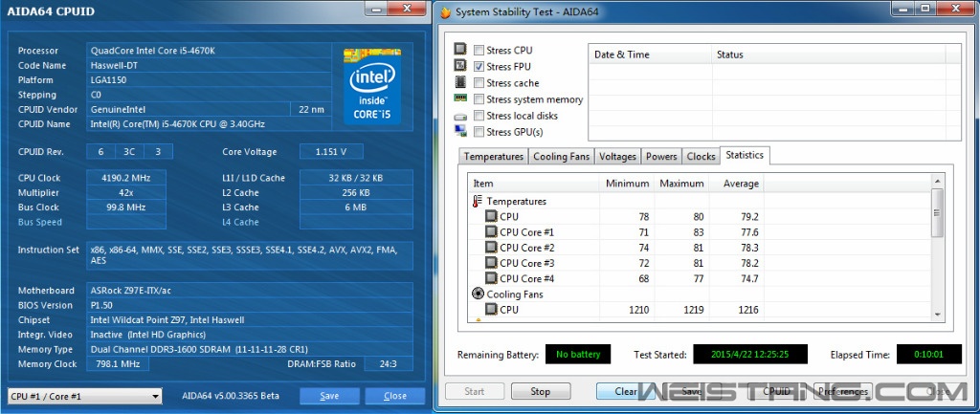Select the CPU Core #1 row label
Screen dimensions: 980x414
(x=527, y=232)
